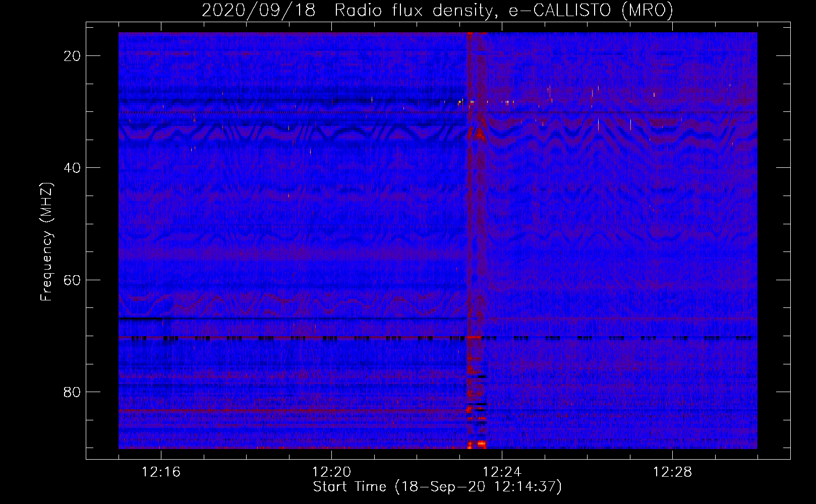816x504 pixels.
Task: Click the 12:24 time tick label
Action: (502, 472)
